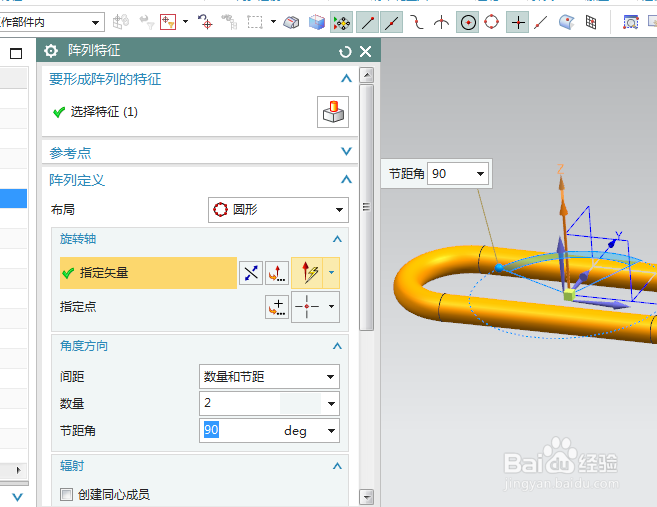Screen dimensions: 657x507
Task: Click the blue chevron at left panel bottom
Action: (x=17, y=497)
